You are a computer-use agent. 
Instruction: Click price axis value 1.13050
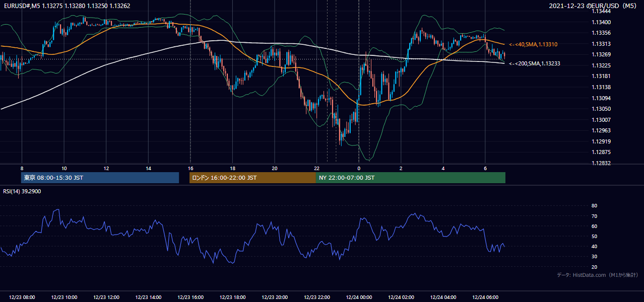(x=601, y=109)
